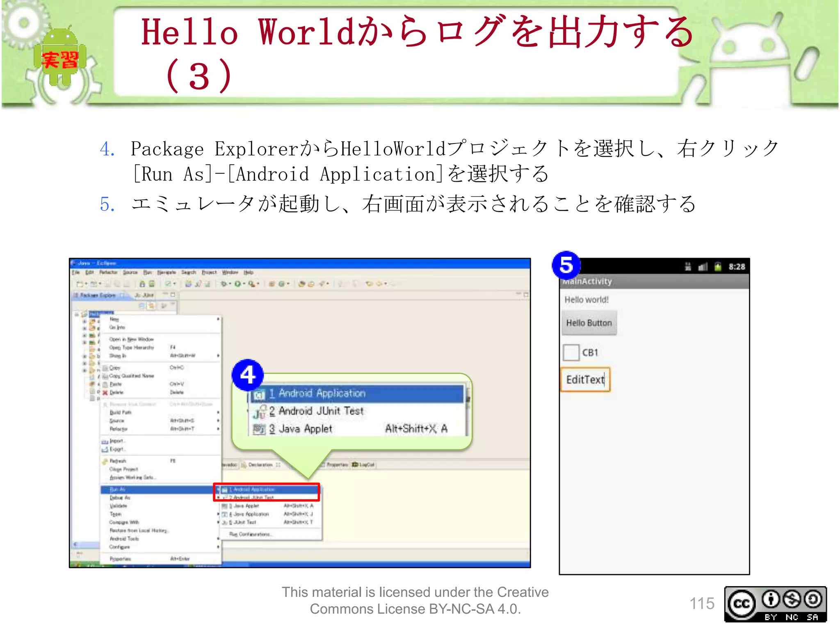Choose Paste in the context menu

coord(161,384)
